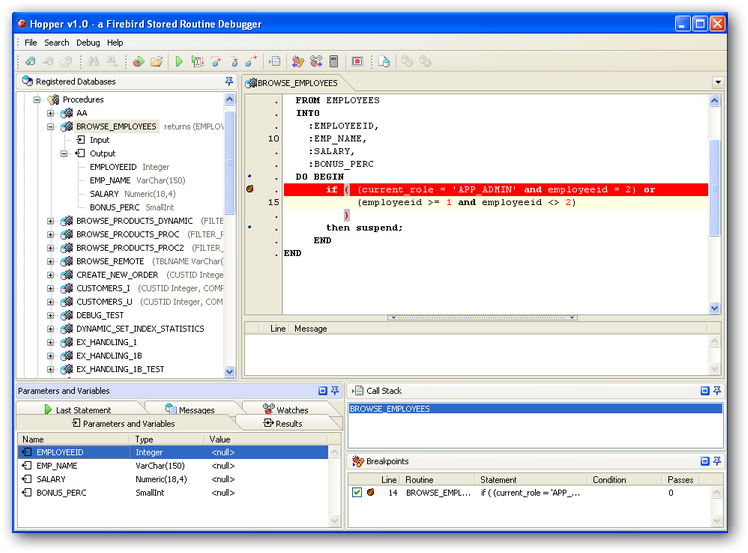
Task: Switch to the Last Statement tab
Action: tap(79, 409)
